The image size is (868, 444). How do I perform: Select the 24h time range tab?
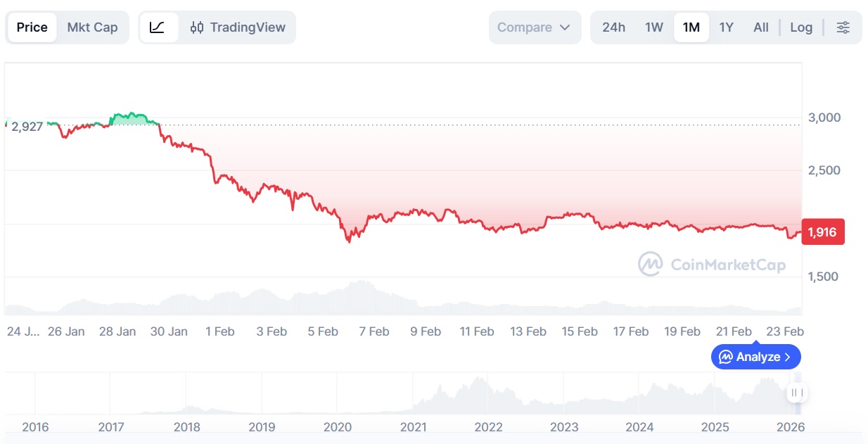coord(613,27)
